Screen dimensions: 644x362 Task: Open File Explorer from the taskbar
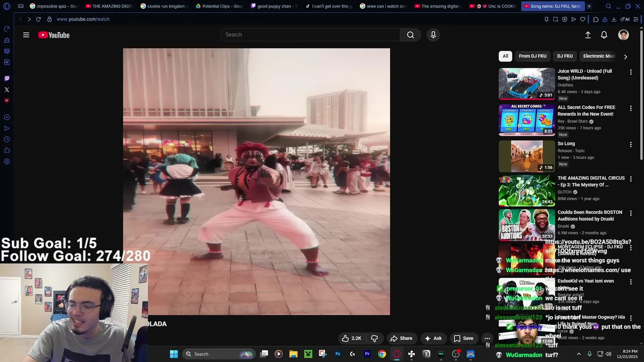293,354
